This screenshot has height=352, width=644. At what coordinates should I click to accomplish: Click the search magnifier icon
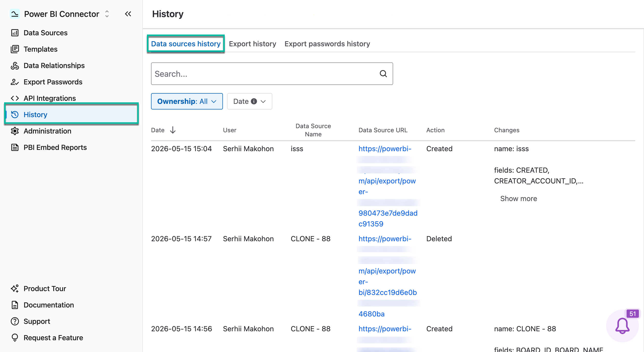383,74
